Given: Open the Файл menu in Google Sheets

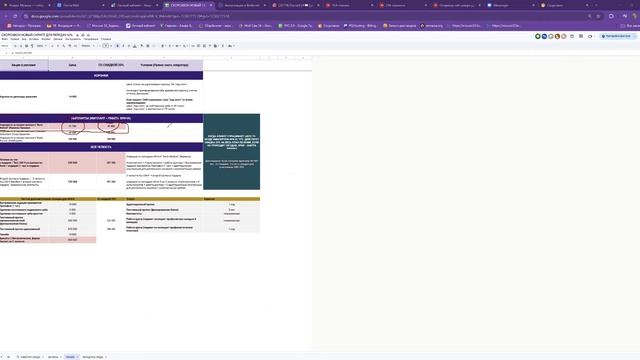Looking at the screenshot, I should coord(4,39).
